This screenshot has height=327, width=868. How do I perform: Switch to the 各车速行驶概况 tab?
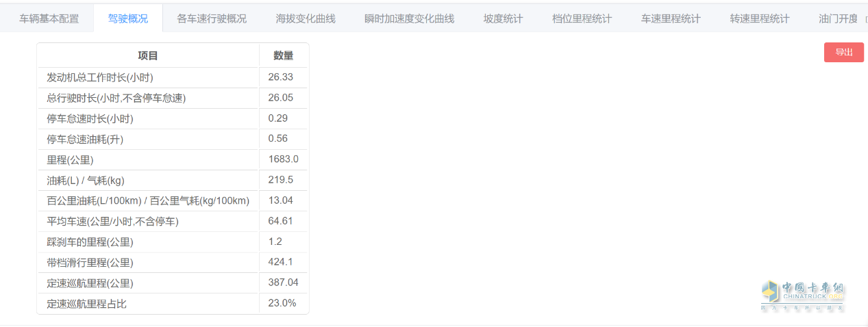(212, 18)
